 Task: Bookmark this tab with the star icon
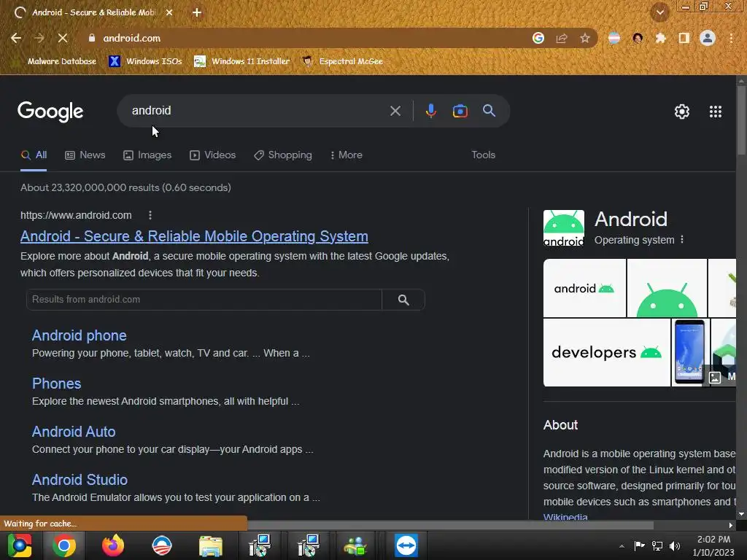[585, 38]
